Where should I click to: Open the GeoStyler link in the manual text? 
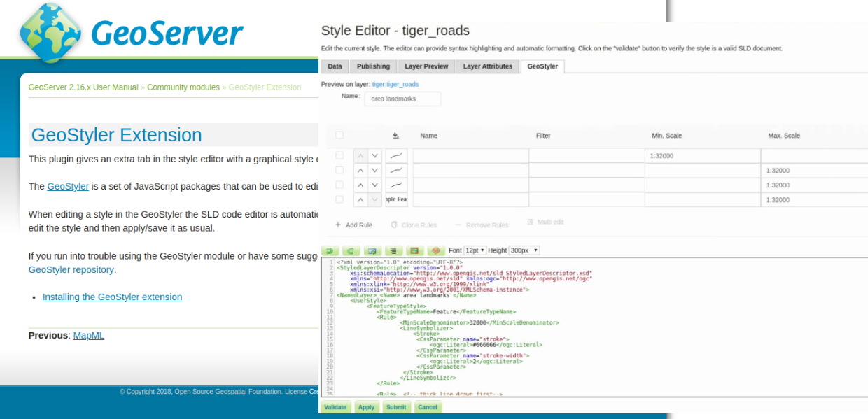(x=68, y=186)
